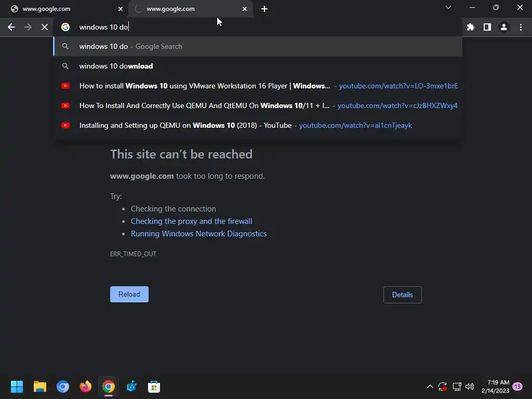The image size is (532, 399).
Task: Restore down the Chrome window
Action: click(496, 7)
